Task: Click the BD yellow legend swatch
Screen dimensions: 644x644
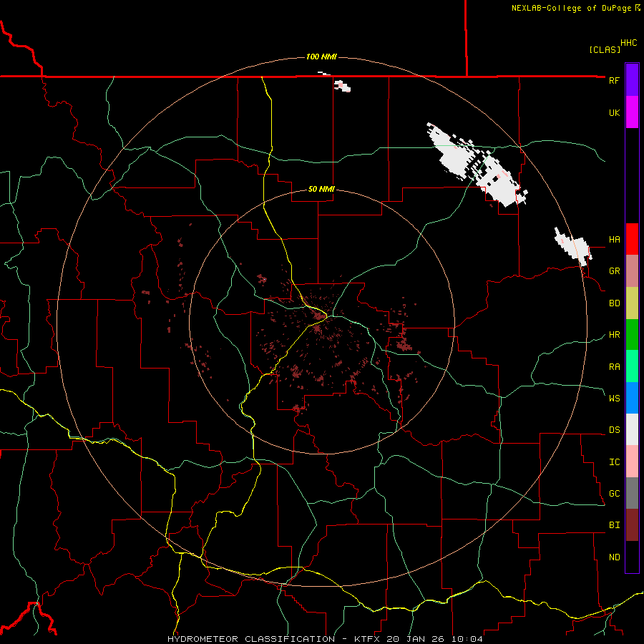Action: pos(632,303)
